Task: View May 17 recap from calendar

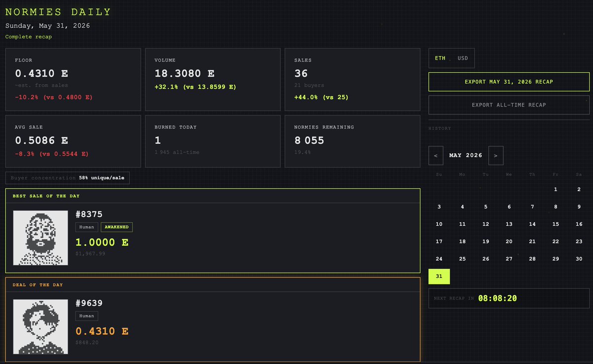Action: tap(439, 242)
